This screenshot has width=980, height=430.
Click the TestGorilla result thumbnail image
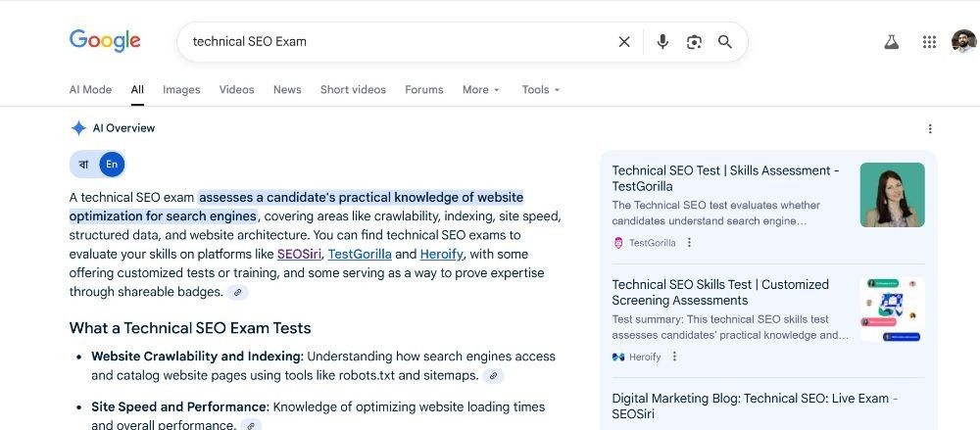coord(892,194)
